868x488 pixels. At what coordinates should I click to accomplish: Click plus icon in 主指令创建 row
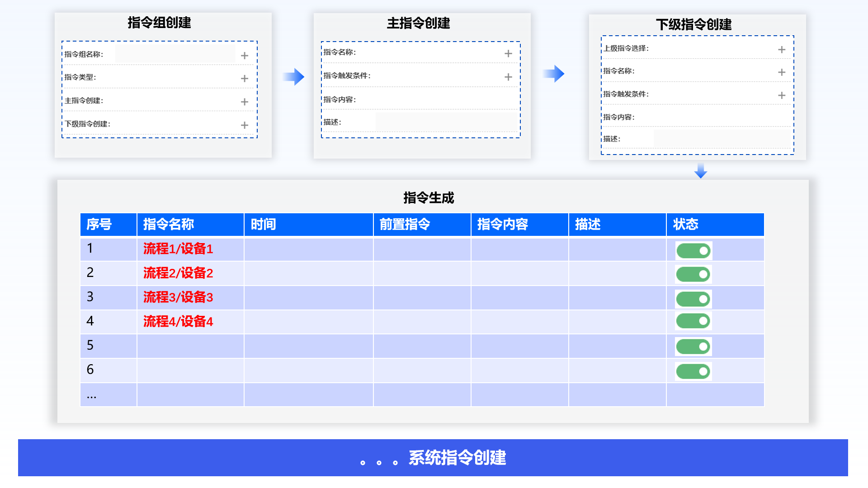[245, 102]
